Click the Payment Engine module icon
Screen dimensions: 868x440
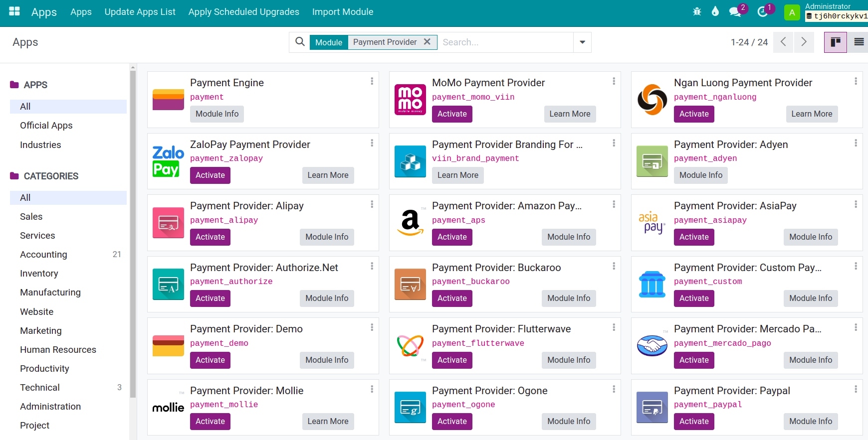tap(168, 100)
